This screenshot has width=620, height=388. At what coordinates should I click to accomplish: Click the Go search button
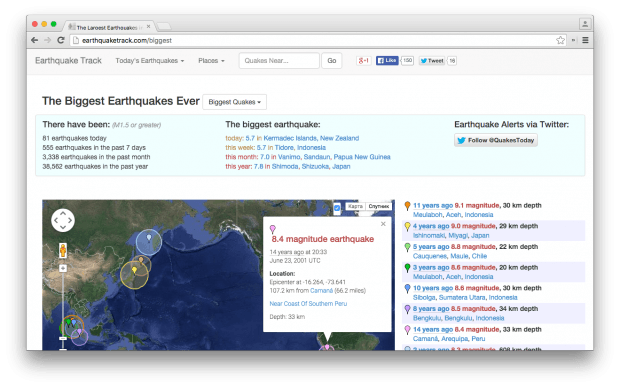coord(332,61)
